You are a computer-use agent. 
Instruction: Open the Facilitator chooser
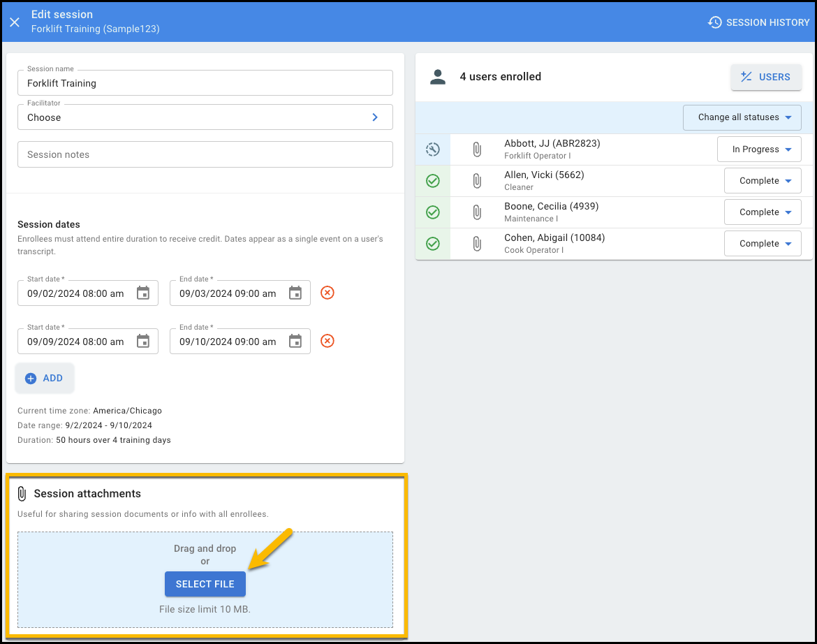pyautogui.click(x=205, y=117)
